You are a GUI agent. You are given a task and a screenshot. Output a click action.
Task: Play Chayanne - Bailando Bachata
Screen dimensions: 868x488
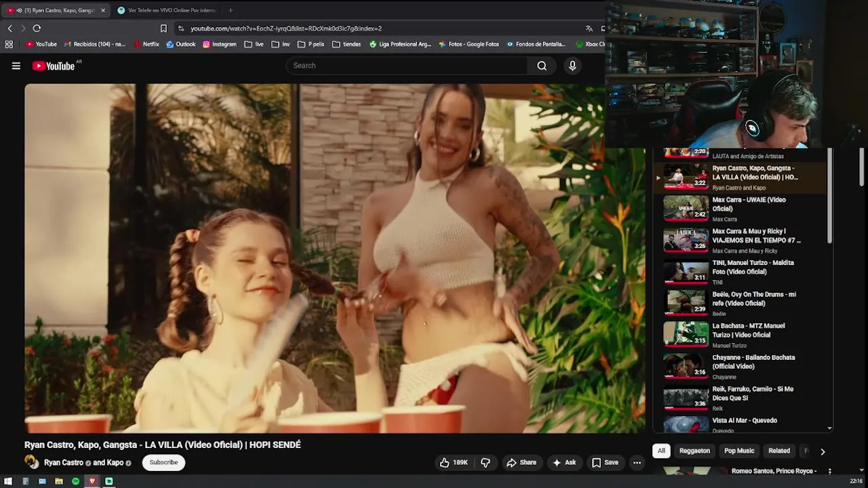pos(740,366)
